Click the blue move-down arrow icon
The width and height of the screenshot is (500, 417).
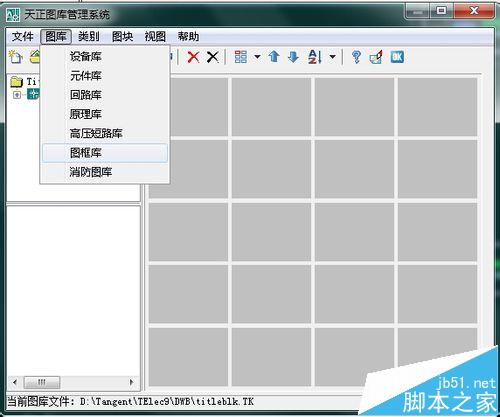pyautogui.click(x=293, y=57)
